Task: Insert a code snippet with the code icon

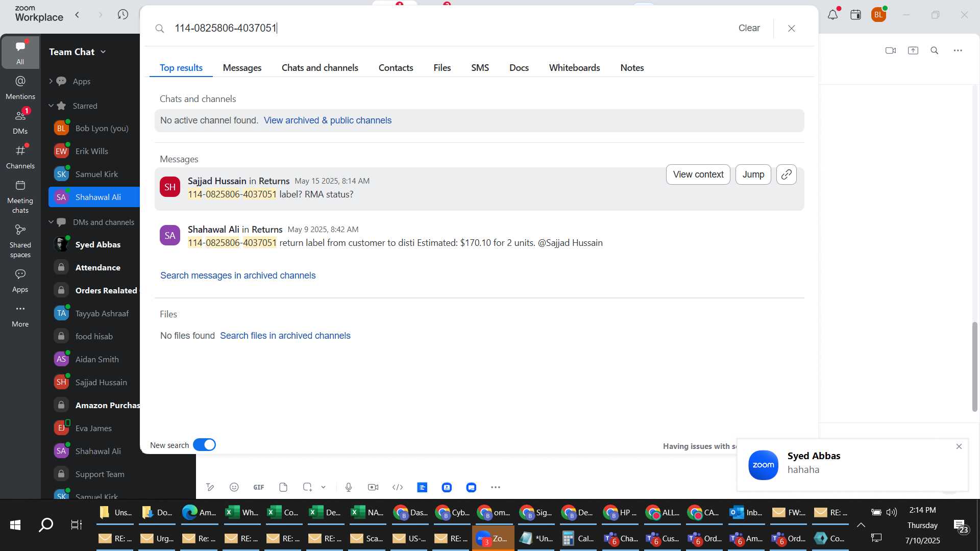Action: [x=398, y=487]
